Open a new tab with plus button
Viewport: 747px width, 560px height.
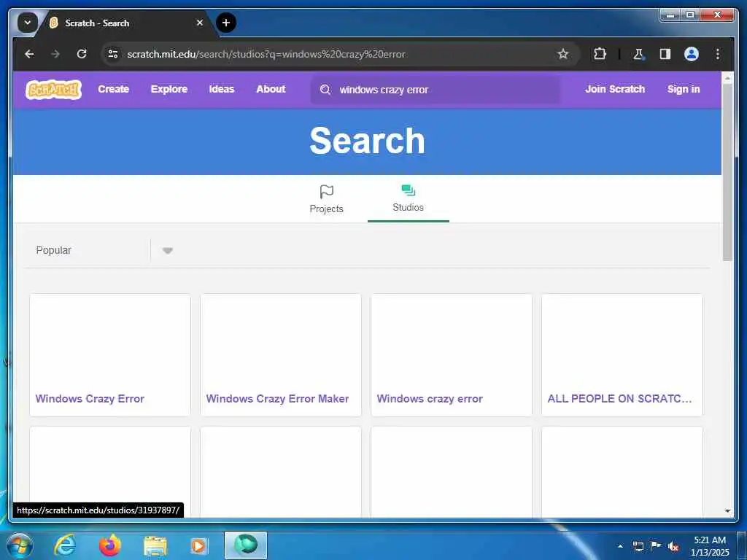(226, 23)
